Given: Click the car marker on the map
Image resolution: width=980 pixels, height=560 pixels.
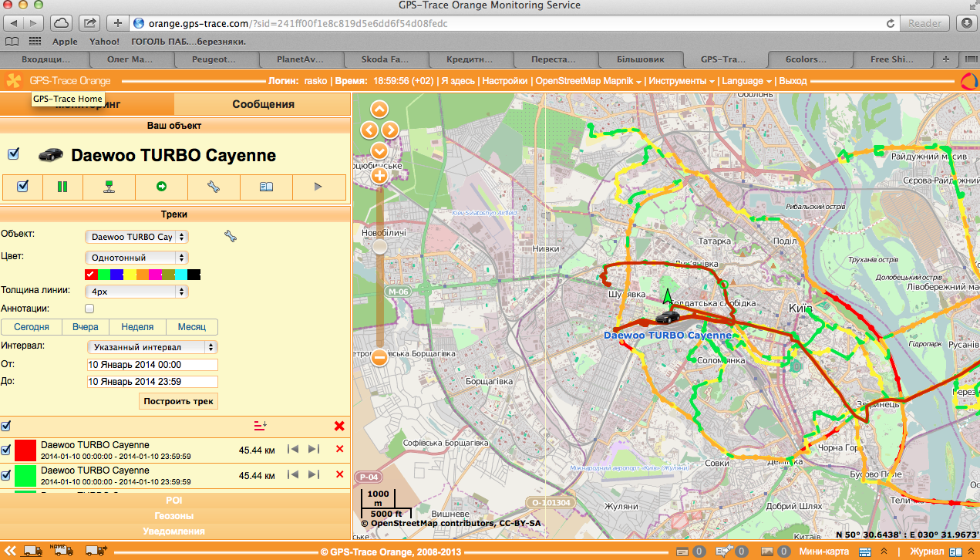Looking at the screenshot, I should tap(668, 317).
